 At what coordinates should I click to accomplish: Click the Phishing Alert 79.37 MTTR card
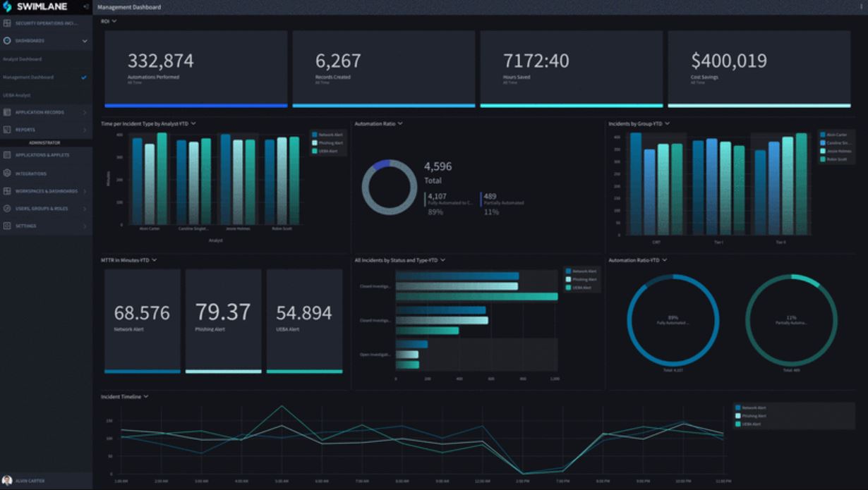click(x=223, y=321)
